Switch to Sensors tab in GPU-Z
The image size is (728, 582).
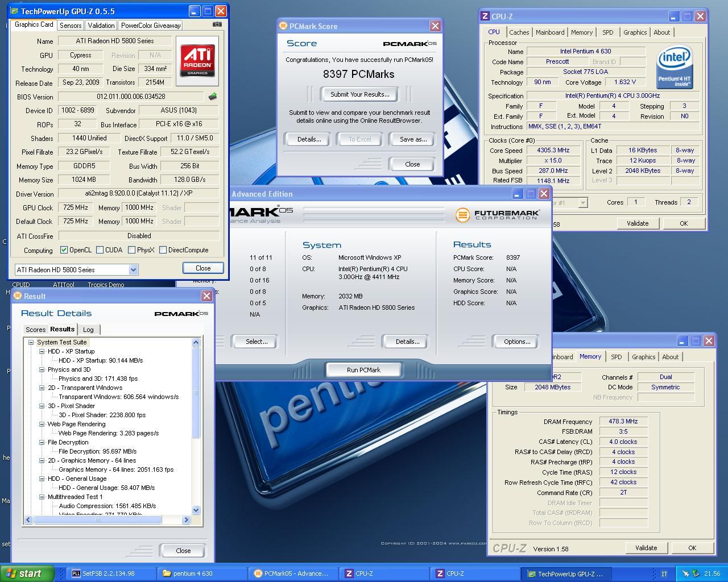tap(71, 26)
